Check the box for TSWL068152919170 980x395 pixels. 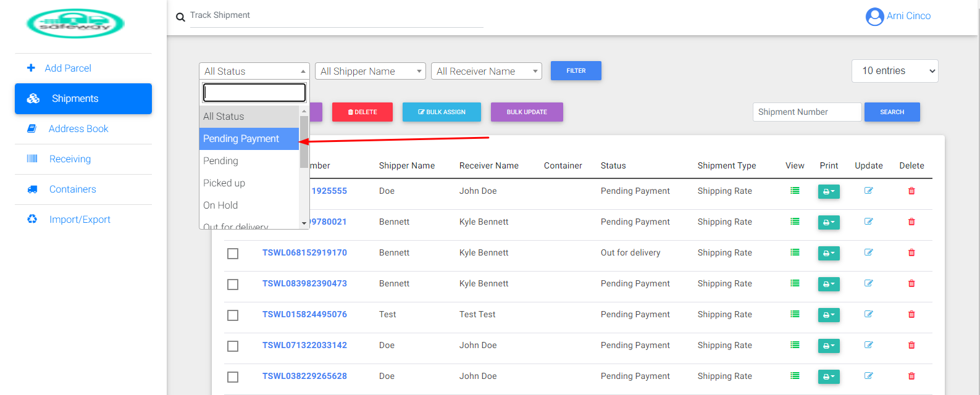[x=233, y=254]
